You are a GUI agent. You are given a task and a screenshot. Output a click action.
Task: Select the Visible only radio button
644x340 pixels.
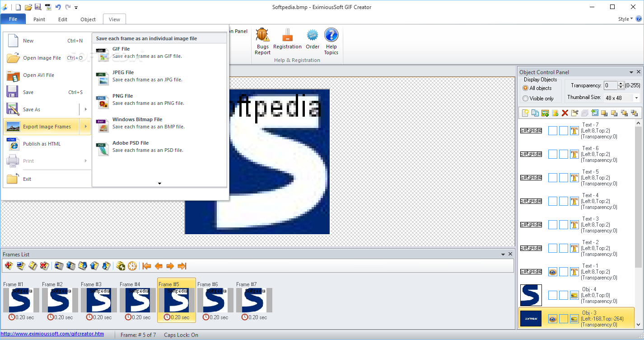pyautogui.click(x=525, y=99)
